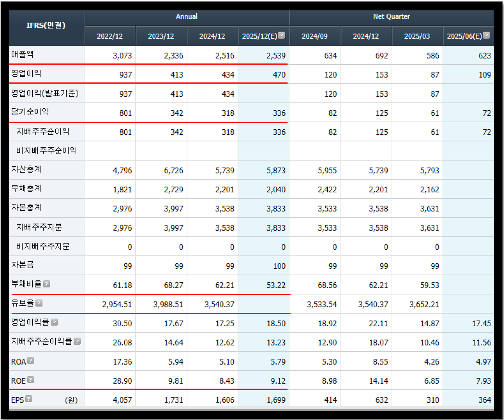The image size is (504, 420).
Task: Open help icon next to 부채비율
Action: [x=46, y=284]
